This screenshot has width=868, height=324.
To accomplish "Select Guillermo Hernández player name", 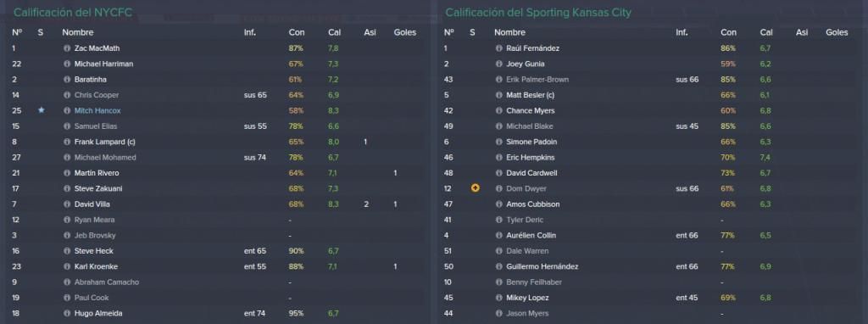I will click(542, 266).
